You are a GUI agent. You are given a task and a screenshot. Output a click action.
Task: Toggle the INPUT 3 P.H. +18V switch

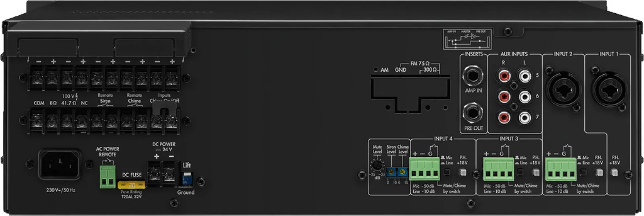pos(536,172)
